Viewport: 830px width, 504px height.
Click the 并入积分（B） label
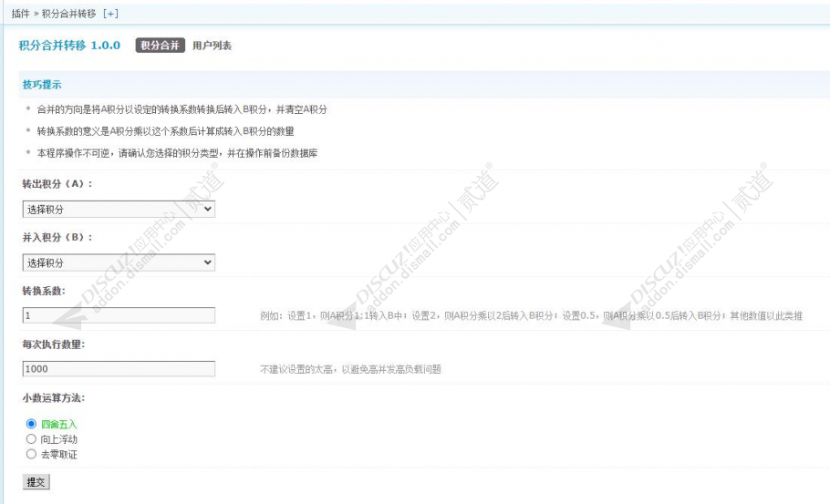pos(57,238)
